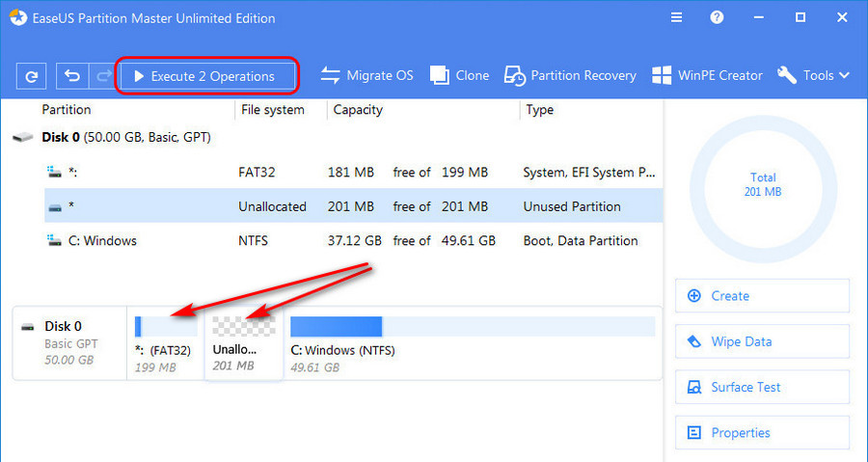The height and width of the screenshot is (462, 868).
Task: Run the Surface Test
Action: (762, 387)
